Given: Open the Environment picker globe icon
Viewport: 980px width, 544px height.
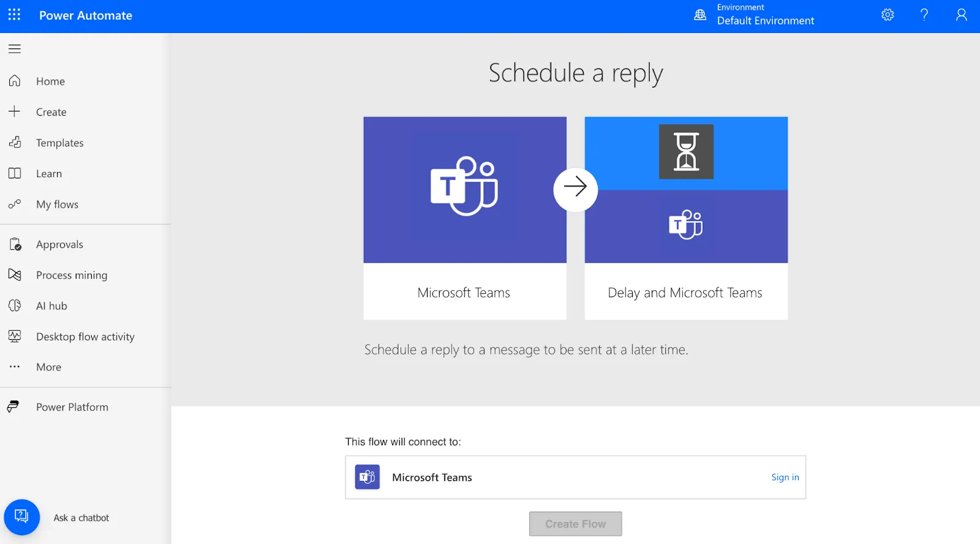Looking at the screenshot, I should coord(700,15).
